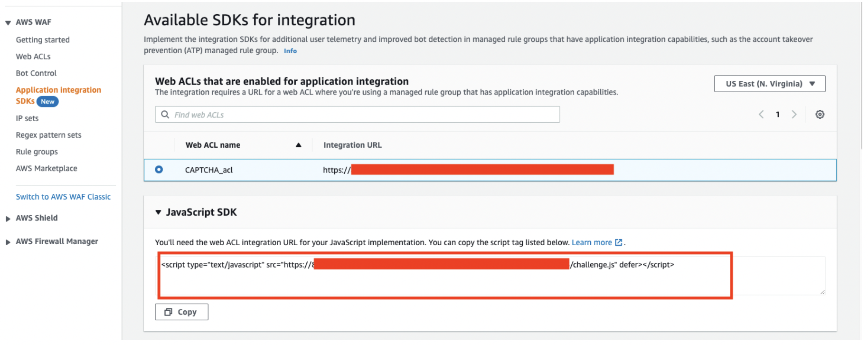Open Bot Control in the sidebar
The width and height of the screenshot is (868, 345).
36,73
